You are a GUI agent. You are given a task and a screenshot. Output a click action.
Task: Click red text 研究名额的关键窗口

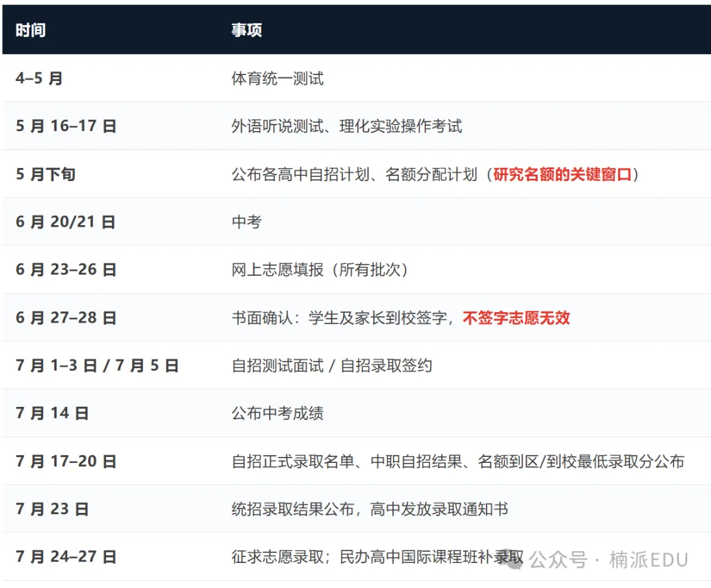562,174
